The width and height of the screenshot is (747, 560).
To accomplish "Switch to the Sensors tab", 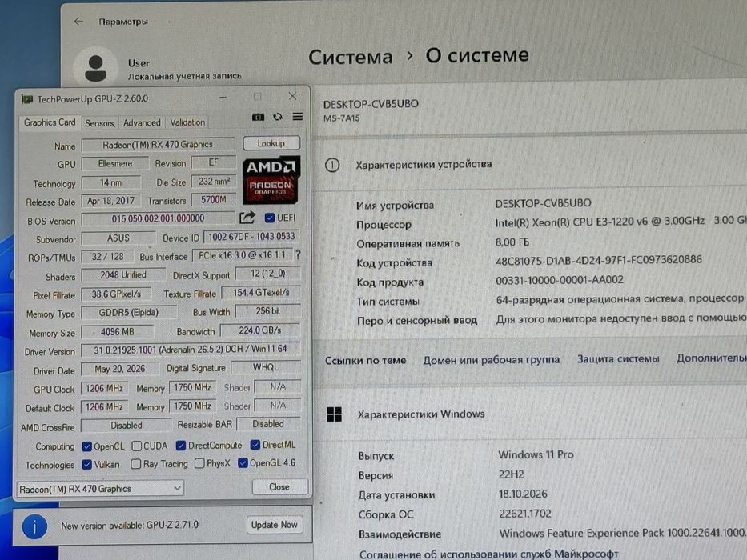I will [x=100, y=123].
